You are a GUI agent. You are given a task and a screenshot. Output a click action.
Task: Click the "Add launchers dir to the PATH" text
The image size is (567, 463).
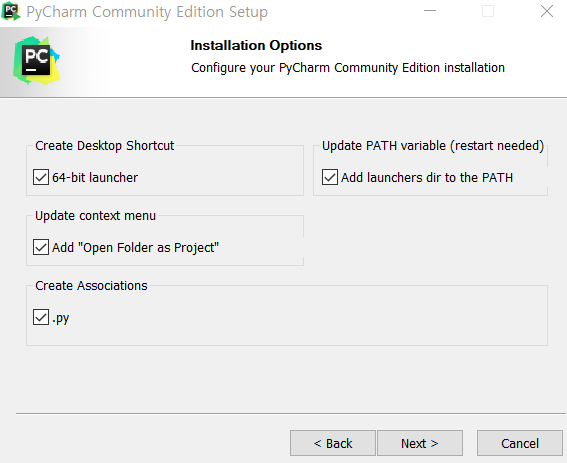coord(427,178)
